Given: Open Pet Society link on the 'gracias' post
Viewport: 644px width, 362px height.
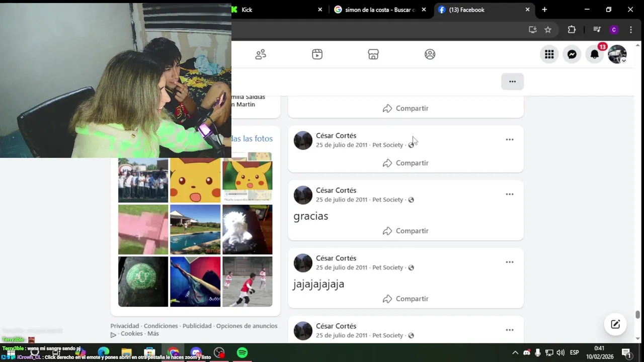Looking at the screenshot, I should (x=387, y=200).
